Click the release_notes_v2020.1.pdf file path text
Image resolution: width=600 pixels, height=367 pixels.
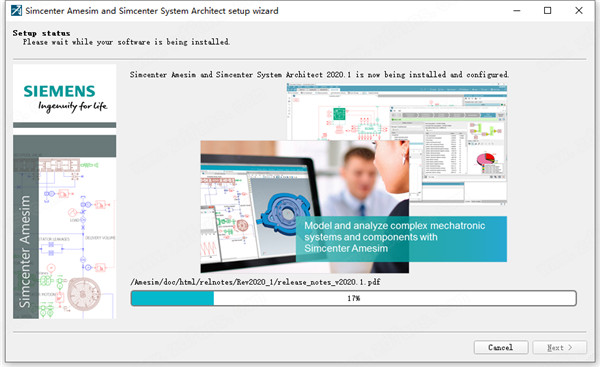[x=255, y=282]
